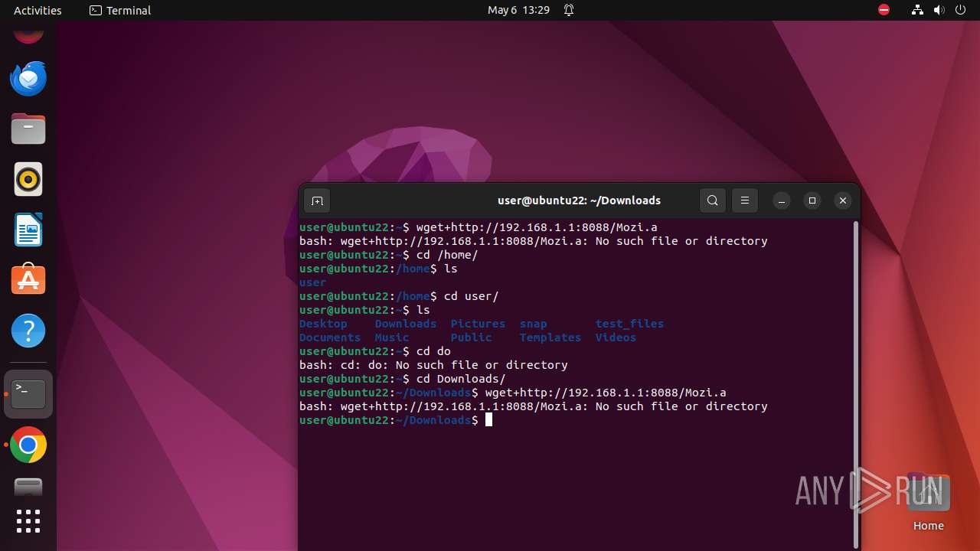Select the Terminal icon in dock
Screen dimensions: 980x551
(x=28, y=394)
